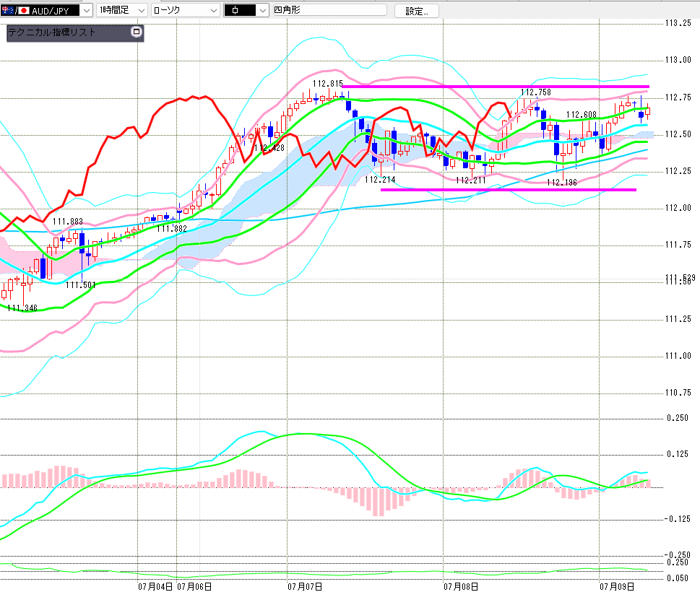Click the Australian flag icon in pair selector
The height and width of the screenshot is (592, 700).
8,10
